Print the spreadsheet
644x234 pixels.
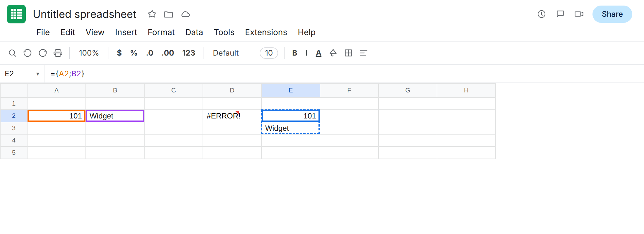coord(58,53)
